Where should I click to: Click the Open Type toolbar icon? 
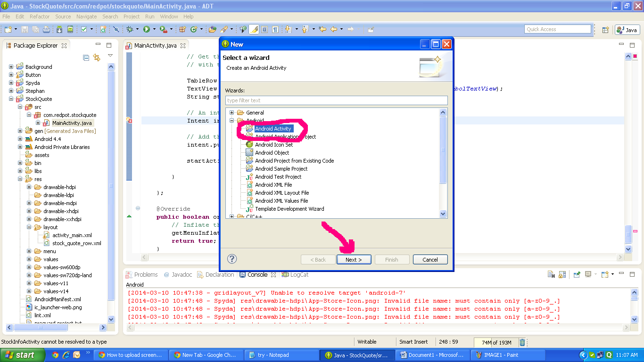coord(213,29)
